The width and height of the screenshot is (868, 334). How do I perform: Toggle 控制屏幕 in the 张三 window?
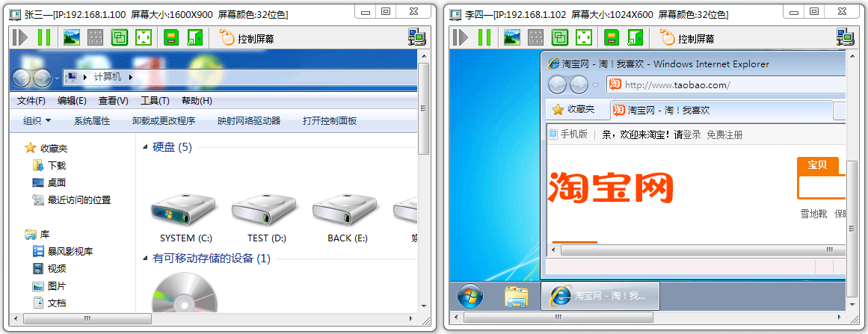247,38
